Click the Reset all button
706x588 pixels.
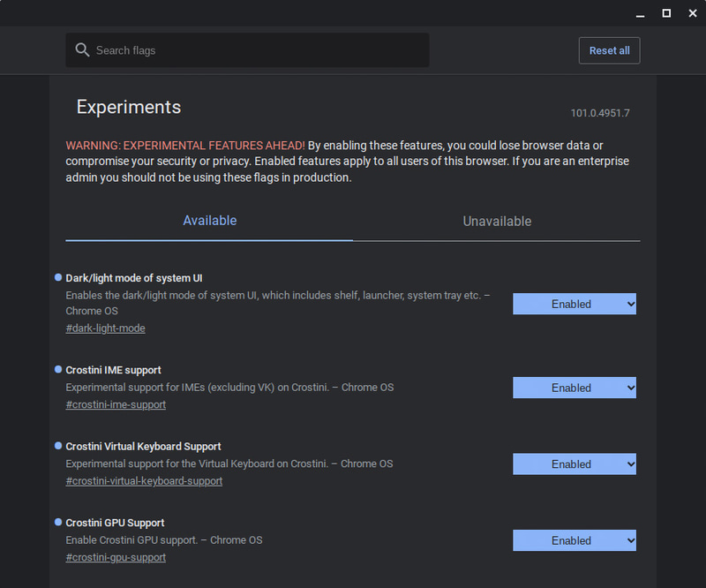[609, 49]
